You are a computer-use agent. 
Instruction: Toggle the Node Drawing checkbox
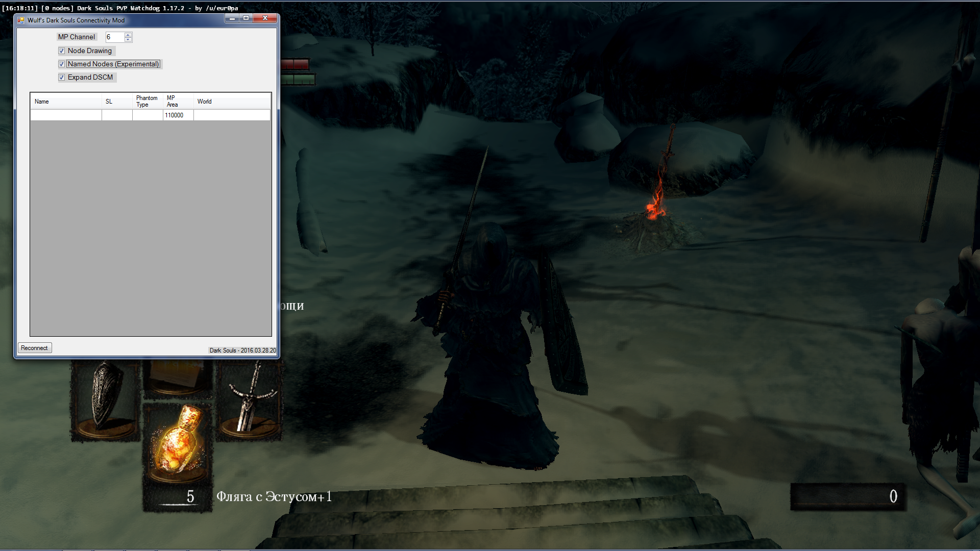click(62, 51)
